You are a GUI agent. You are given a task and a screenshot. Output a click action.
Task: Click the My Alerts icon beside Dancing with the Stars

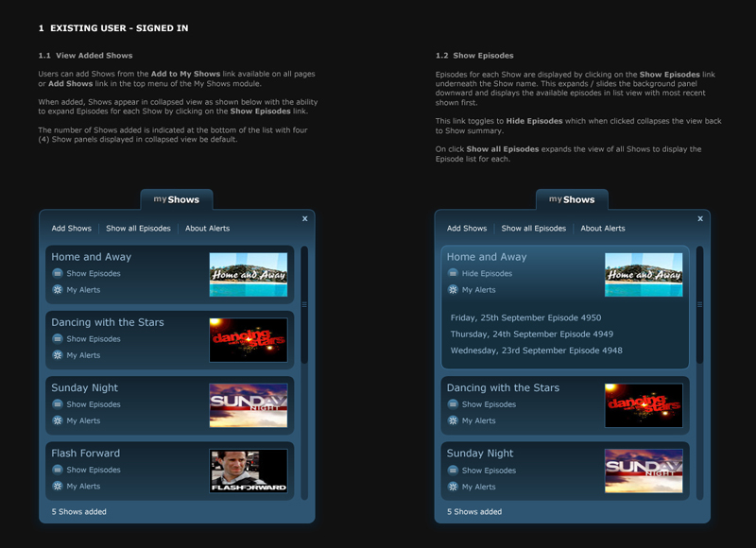(x=58, y=356)
